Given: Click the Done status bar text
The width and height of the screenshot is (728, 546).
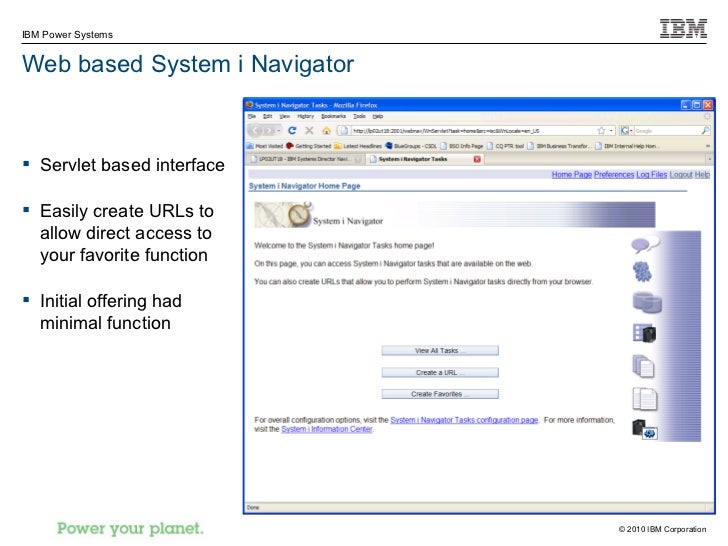Looking at the screenshot, I should [253, 507].
